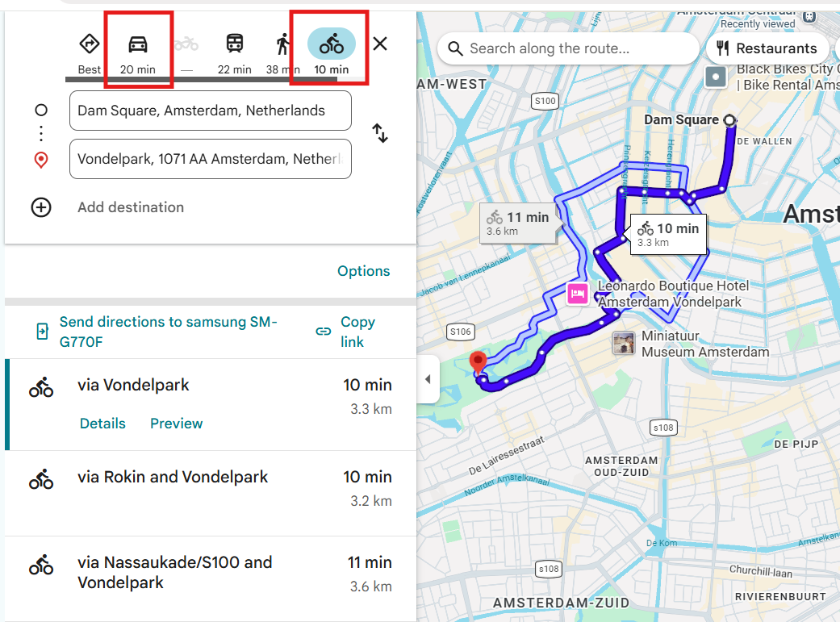Collapse the side panel arrow
The height and width of the screenshot is (622, 840).
428,379
